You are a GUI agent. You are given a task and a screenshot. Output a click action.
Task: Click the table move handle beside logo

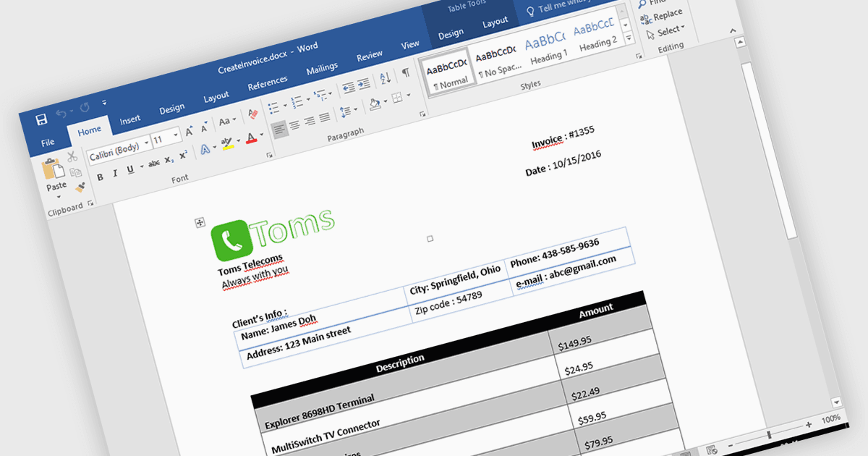(x=200, y=223)
